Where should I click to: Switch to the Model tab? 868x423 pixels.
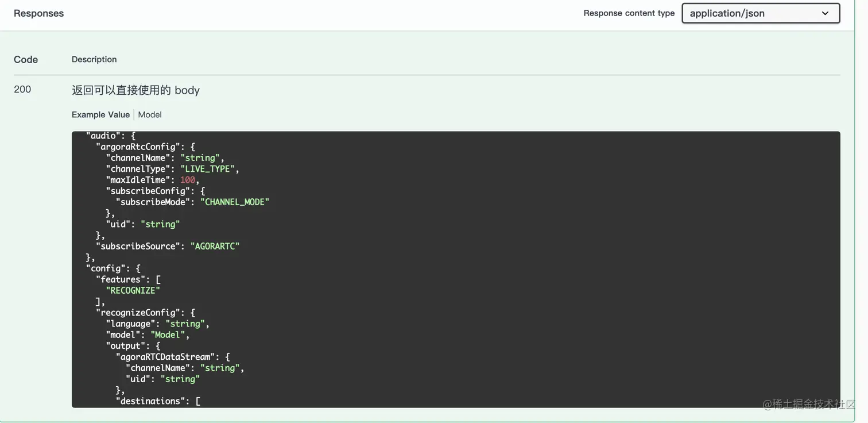[x=150, y=114]
